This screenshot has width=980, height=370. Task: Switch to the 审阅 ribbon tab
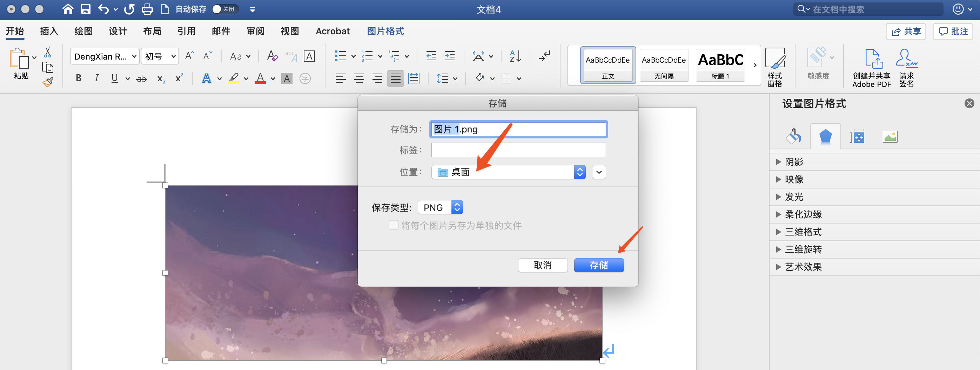[x=255, y=31]
